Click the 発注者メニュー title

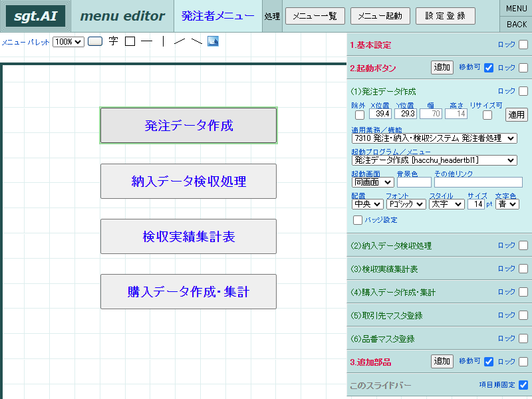coord(218,15)
